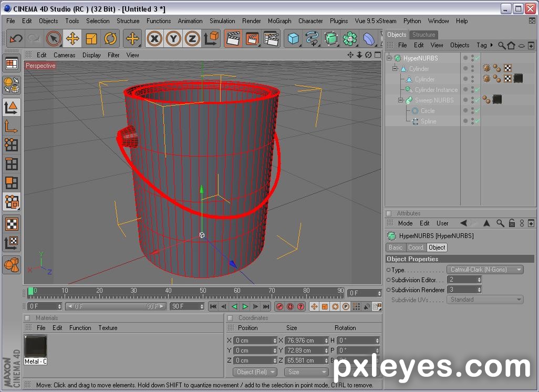Open Render Settings icon

click(271, 38)
